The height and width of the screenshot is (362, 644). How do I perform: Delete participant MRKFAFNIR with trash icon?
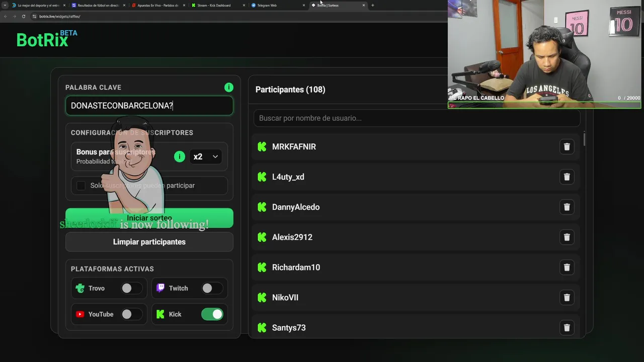(567, 147)
